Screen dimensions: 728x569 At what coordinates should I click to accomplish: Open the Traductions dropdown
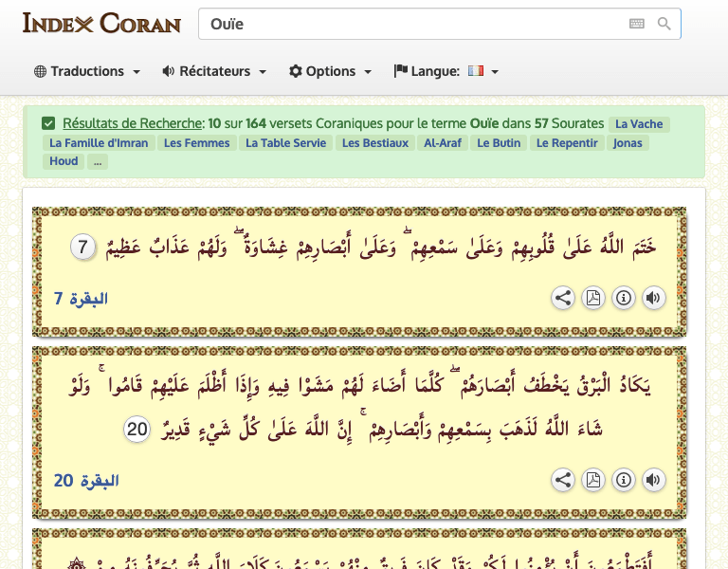tap(87, 71)
